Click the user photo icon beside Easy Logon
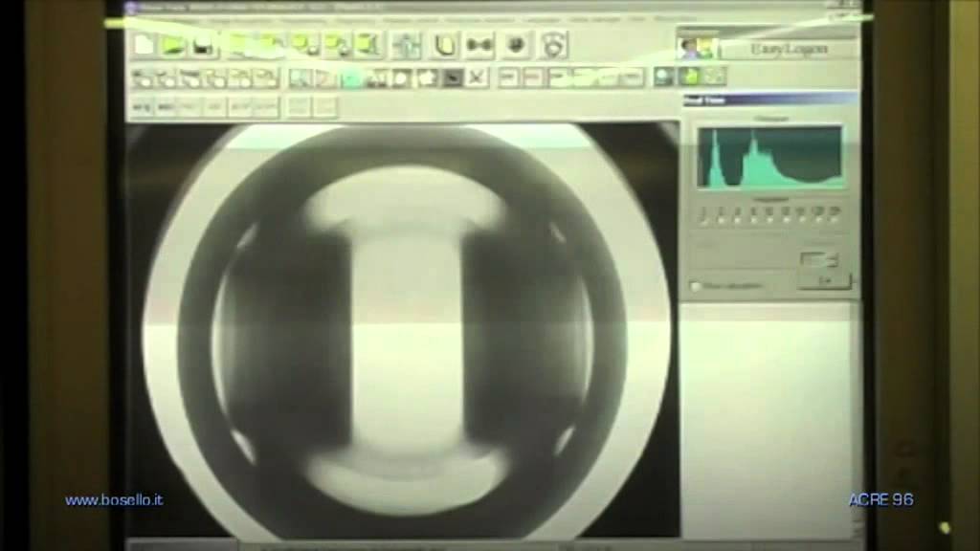This screenshot has height=551, width=980. pyautogui.click(x=697, y=48)
